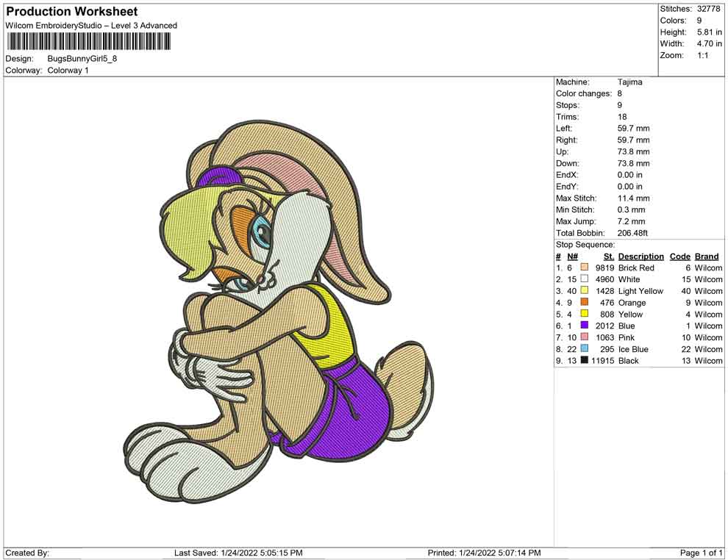The image size is (728, 560).
Task: Click the Light Yellow color swatch
Action: click(x=585, y=290)
